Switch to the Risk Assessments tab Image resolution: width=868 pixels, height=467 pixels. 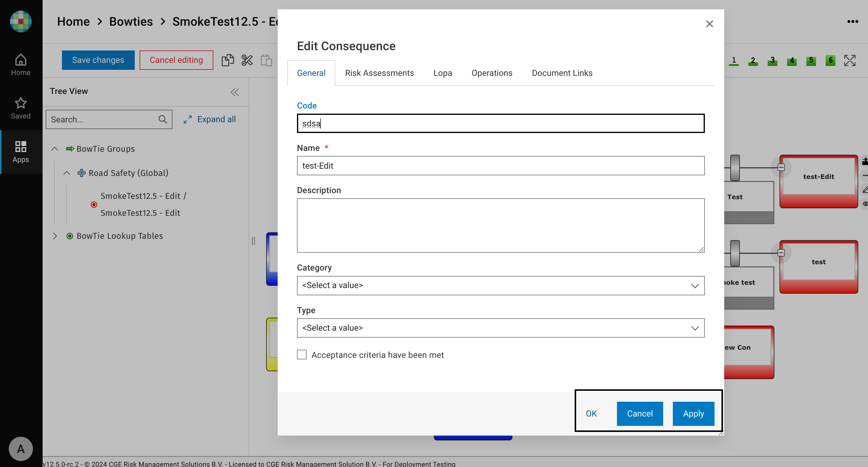pos(379,73)
